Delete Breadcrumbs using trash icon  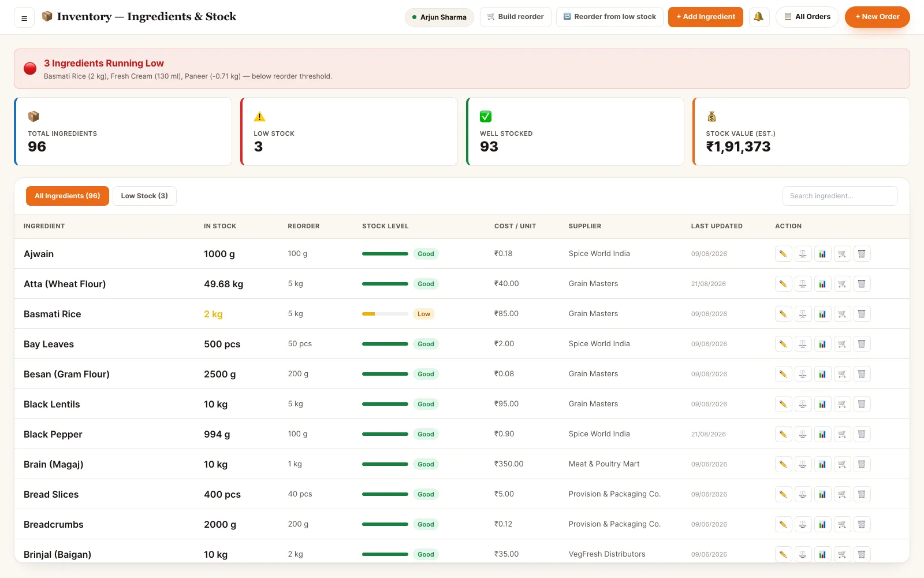[862, 524]
